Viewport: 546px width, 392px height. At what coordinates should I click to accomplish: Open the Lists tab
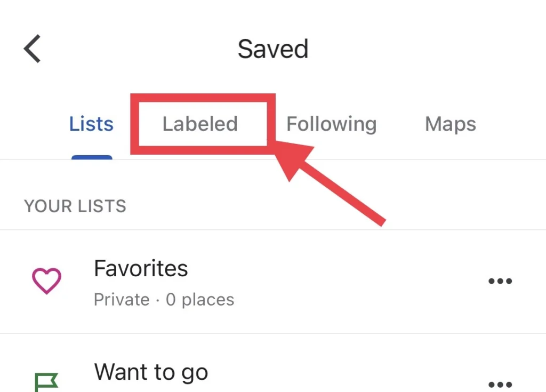click(x=91, y=124)
